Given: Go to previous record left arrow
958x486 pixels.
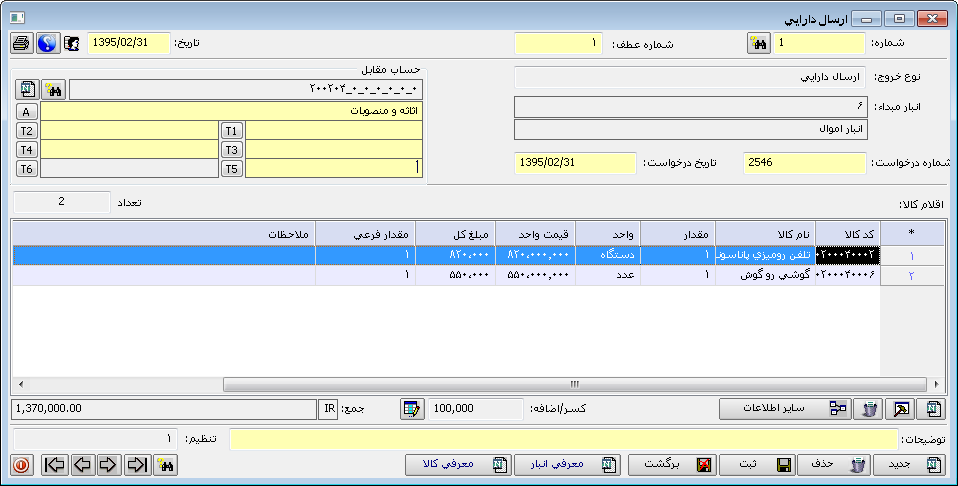Looking at the screenshot, I should [x=82, y=465].
